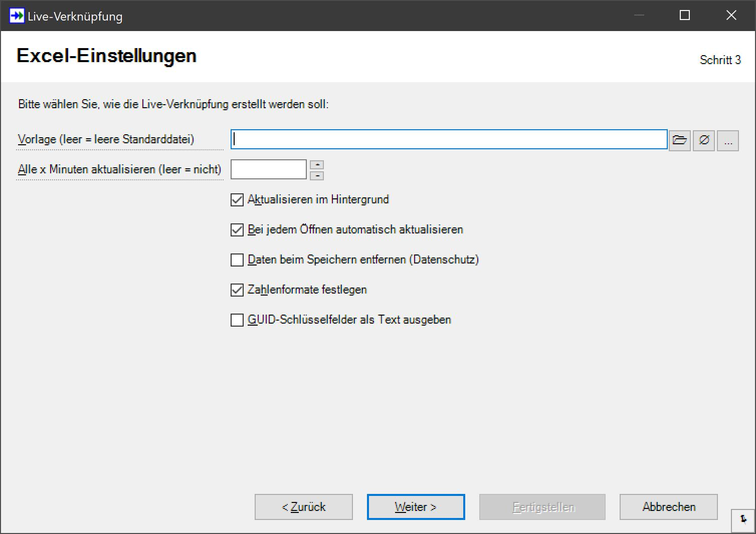
Task: Toggle Bei jedem Öffnen automatisch aktualisieren
Action: pos(237,230)
